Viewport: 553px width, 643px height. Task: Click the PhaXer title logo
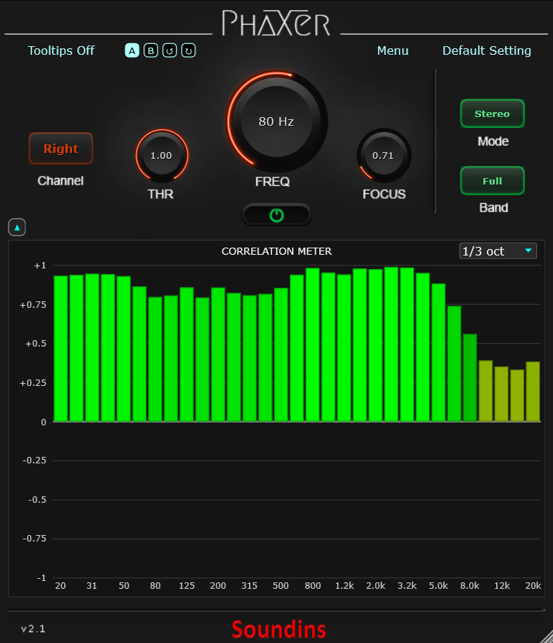(276, 23)
